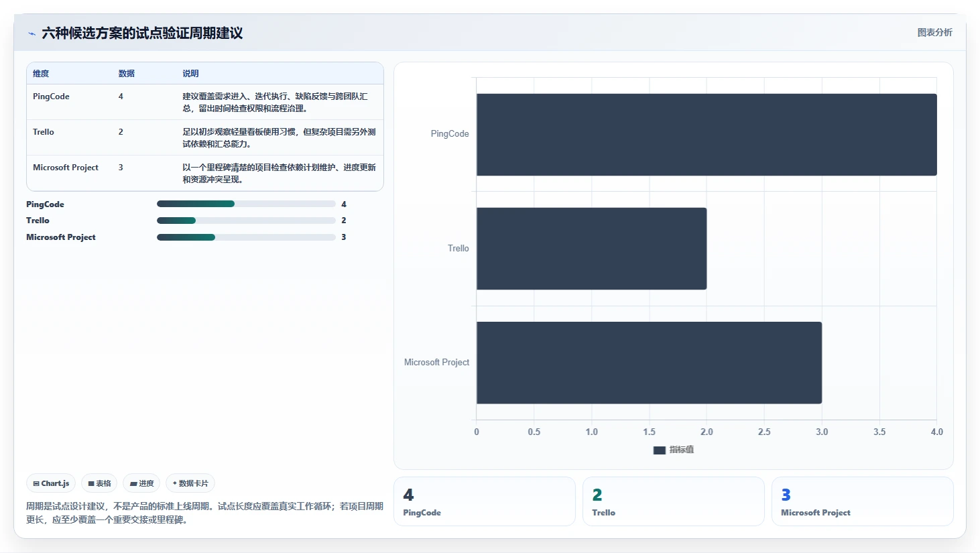Click the 0.5 tick on the chart x-axis
Viewport: 980px width, 553px height.
coord(534,432)
